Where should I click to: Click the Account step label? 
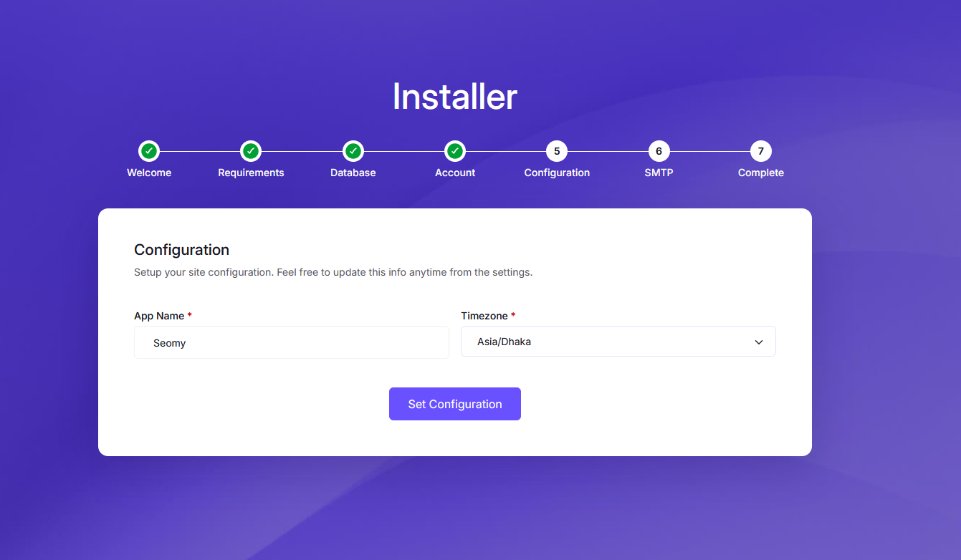tap(455, 173)
